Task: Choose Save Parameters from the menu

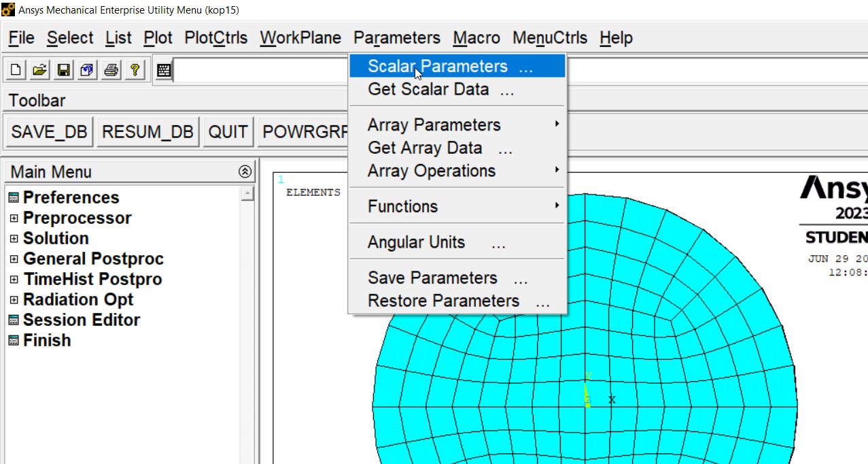Action: [457, 278]
